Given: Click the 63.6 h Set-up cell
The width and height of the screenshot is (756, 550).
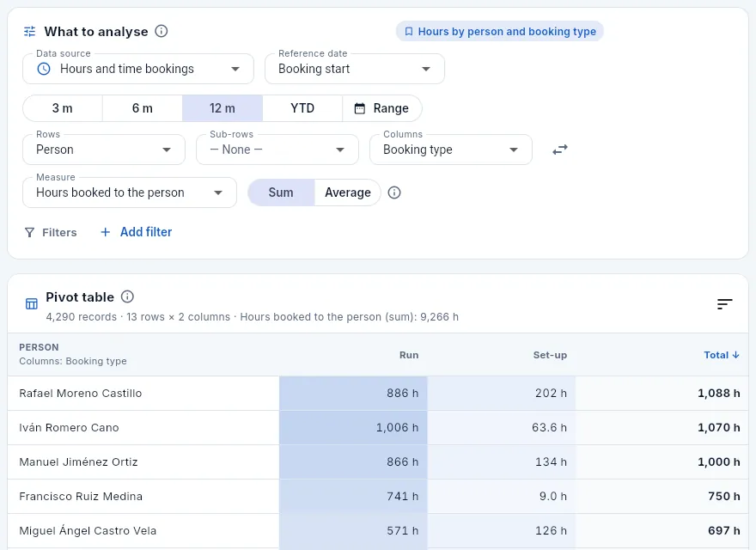Looking at the screenshot, I should click(x=502, y=427).
